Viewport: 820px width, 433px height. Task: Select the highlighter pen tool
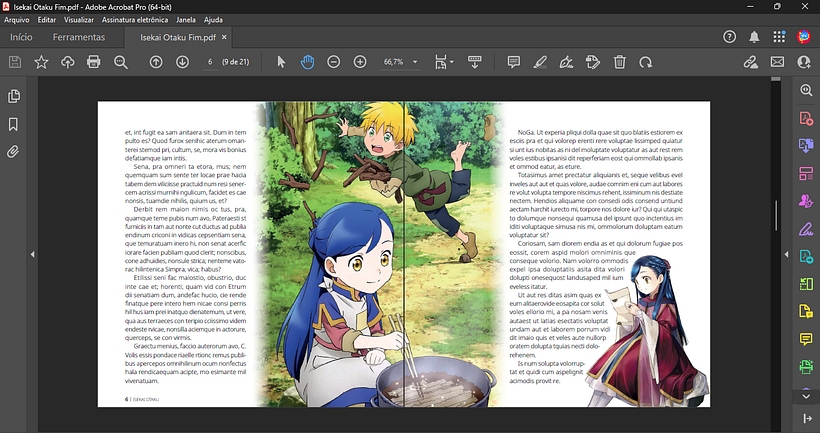coord(540,62)
